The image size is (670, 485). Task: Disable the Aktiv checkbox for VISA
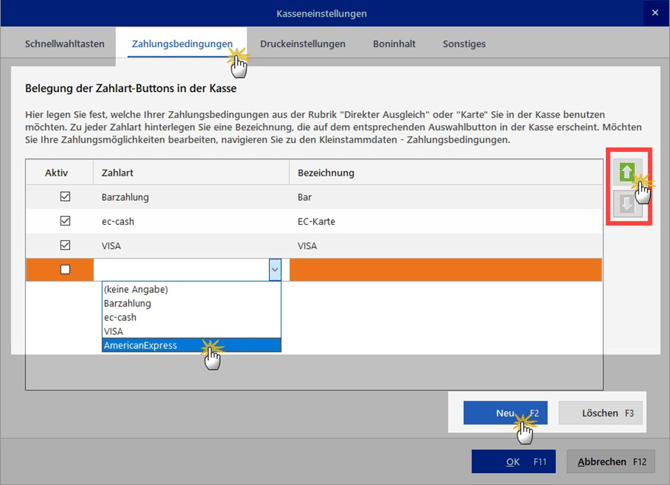tap(66, 245)
